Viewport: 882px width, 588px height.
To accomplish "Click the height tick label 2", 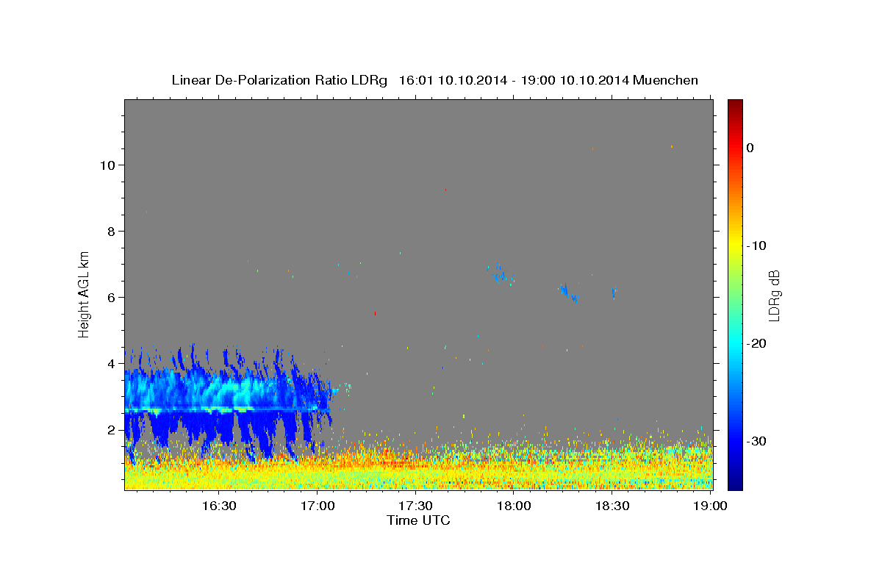I will (x=111, y=429).
